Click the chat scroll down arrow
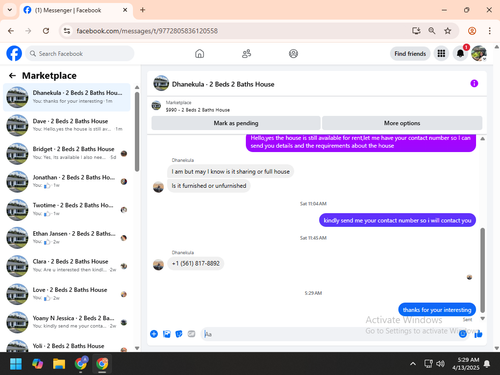The height and width of the screenshot is (375, 500). click(482, 318)
